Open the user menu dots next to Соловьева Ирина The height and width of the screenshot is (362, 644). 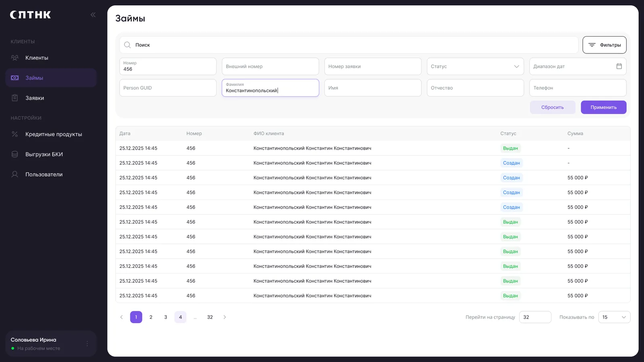pos(87,344)
